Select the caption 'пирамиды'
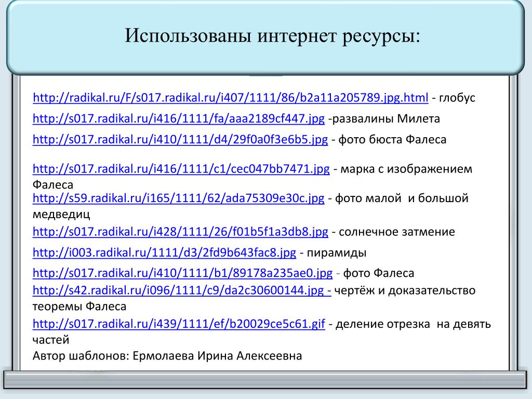 [x=337, y=253]
